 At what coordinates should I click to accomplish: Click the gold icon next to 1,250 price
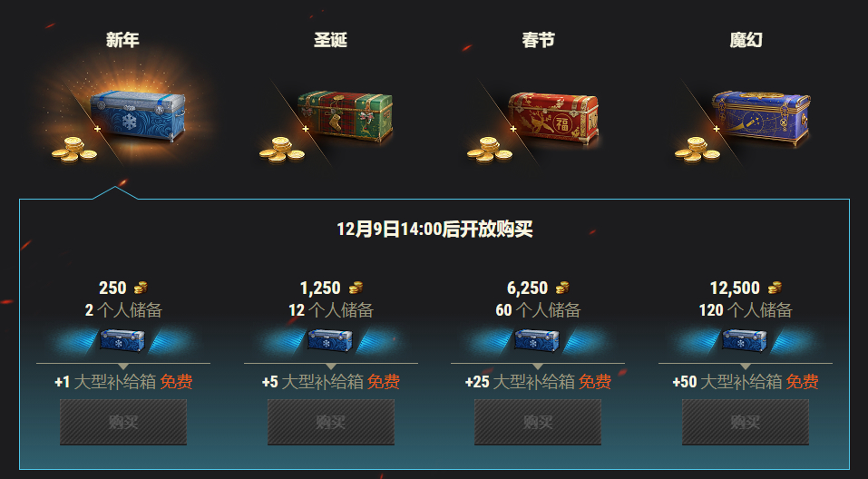coord(356,288)
